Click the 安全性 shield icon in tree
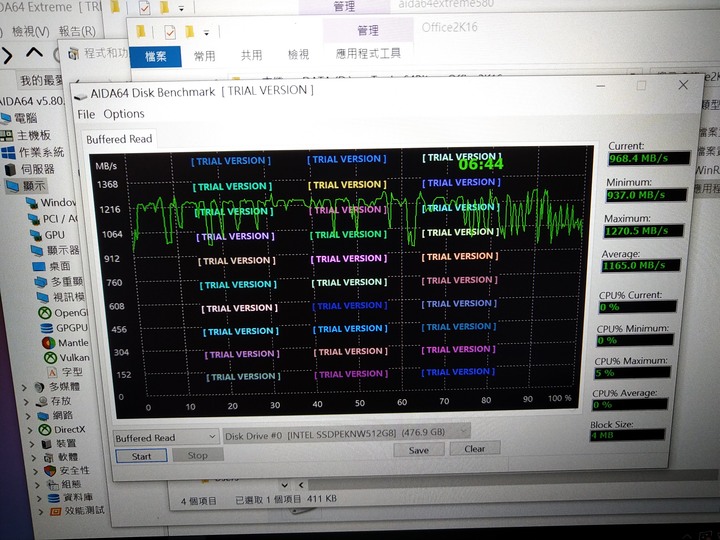 (x=50, y=471)
